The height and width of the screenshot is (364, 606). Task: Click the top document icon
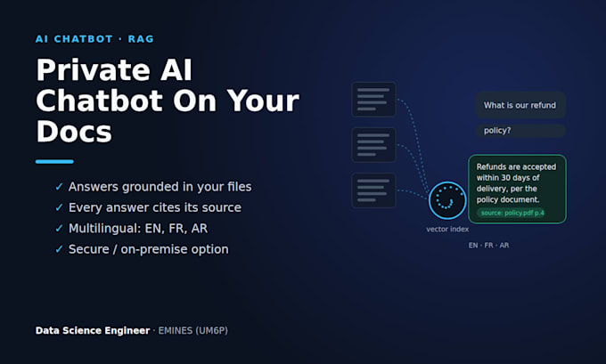[x=373, y=99]
